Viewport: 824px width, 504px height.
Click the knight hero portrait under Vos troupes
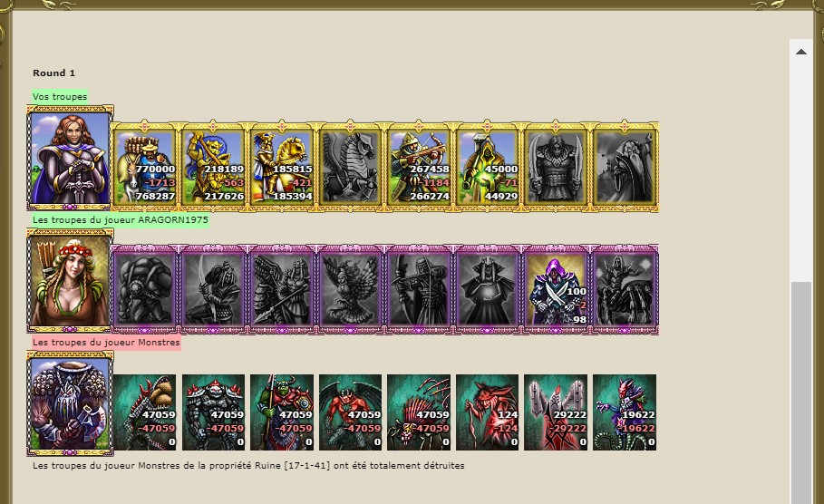[70, 158]
